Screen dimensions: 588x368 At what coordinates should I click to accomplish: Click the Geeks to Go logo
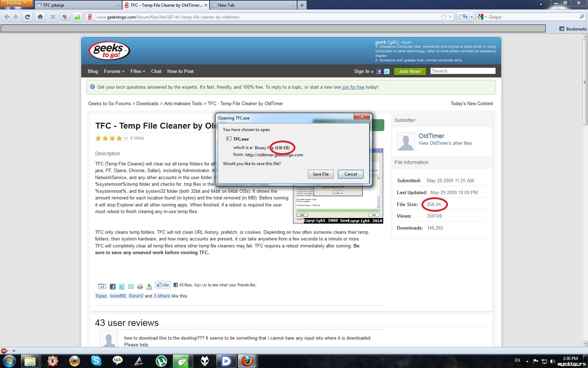(110, 51)
